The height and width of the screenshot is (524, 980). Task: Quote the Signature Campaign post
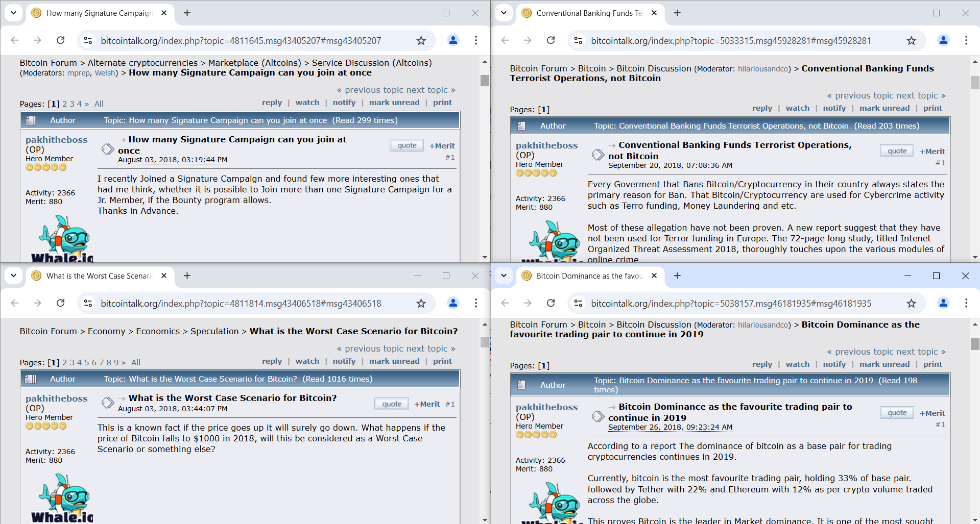click(407, 145)
